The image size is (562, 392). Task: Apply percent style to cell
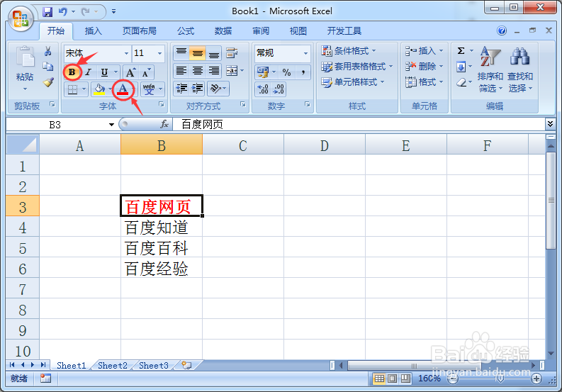tap(286, 72)
